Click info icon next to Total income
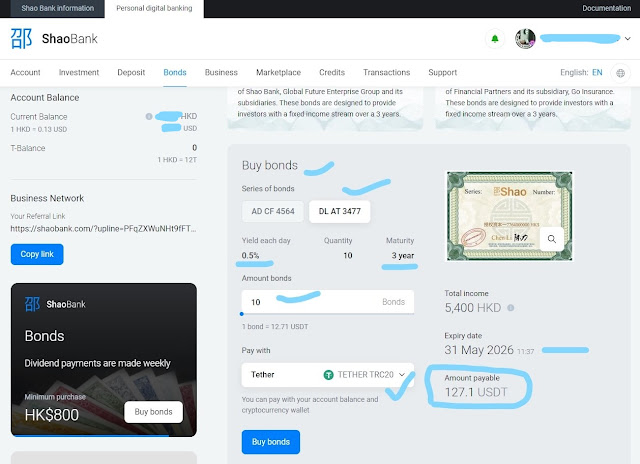Screen dimensions: 640x464 coord(510,308)
